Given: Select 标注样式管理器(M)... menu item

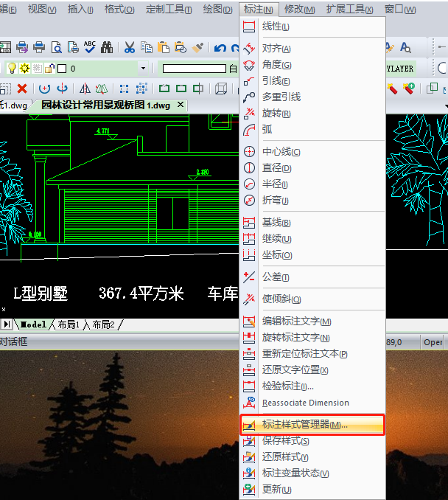Looking at the screenshot, I should pyautogui.click(x=304, y=426).
